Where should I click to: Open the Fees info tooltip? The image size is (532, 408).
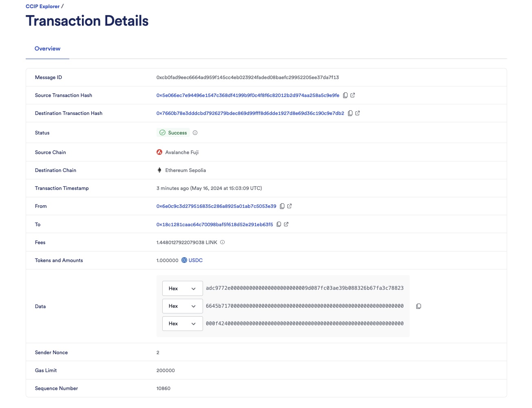coord(222,242)
